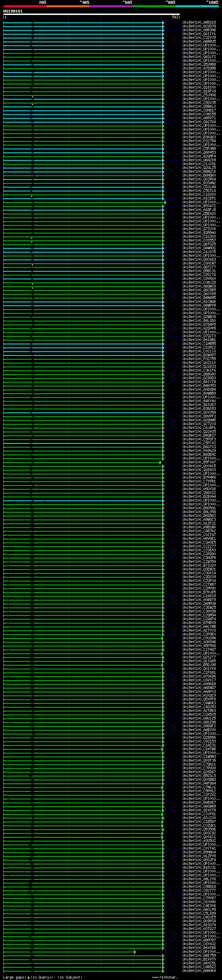The width and height of the screenshot is (222, 980).
Task: Select the UniRef100_C2SEH3 hit
Action: pos(199,550)
